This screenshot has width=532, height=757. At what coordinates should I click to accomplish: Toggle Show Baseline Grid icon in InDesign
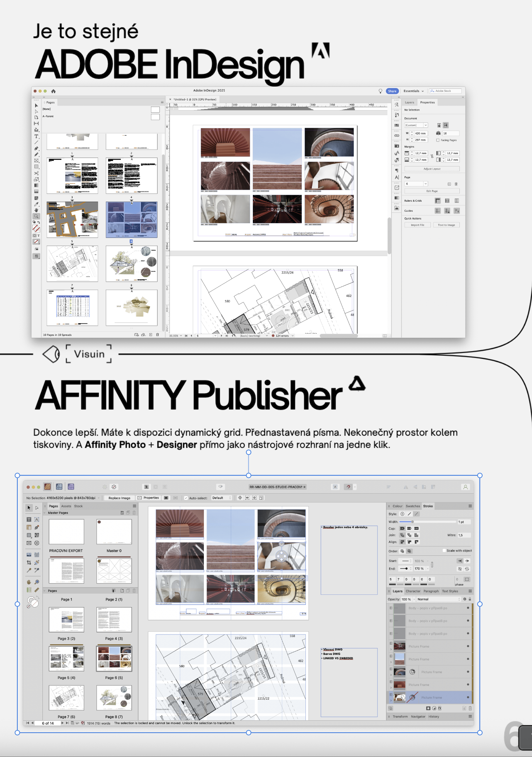point(447,200)
